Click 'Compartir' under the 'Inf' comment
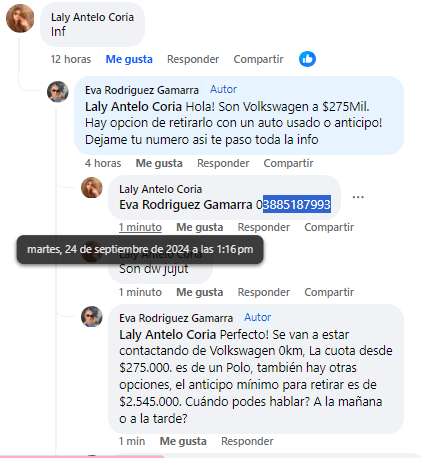This screenshot has width=436, height=458. tap(258, 59)
